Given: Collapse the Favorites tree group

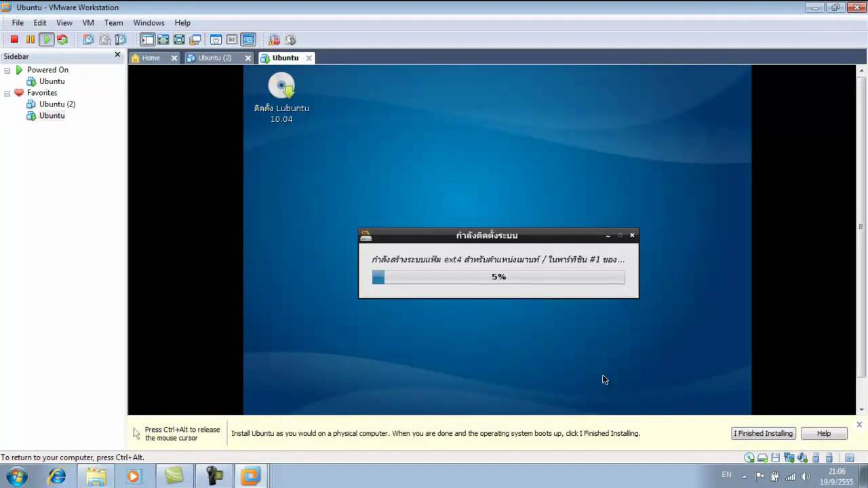Looking at the screenshot, I should tap(7, 93).
